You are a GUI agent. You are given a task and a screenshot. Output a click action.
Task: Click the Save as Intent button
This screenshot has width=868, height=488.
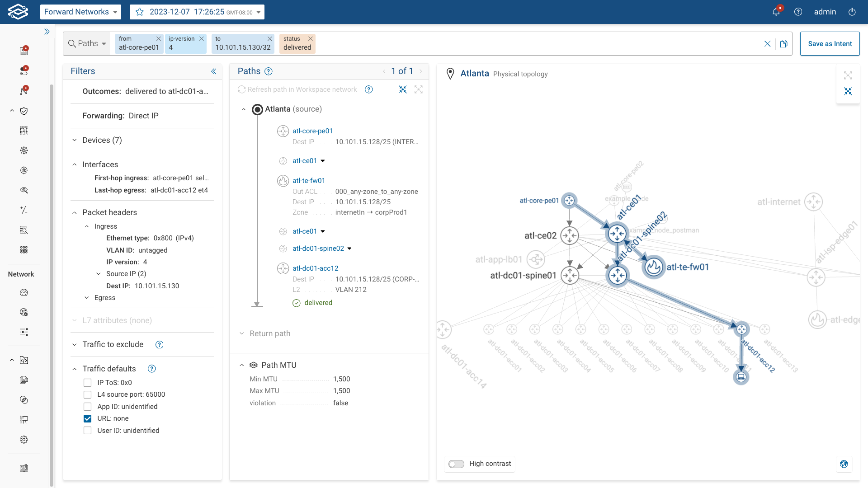click(830, 43)
